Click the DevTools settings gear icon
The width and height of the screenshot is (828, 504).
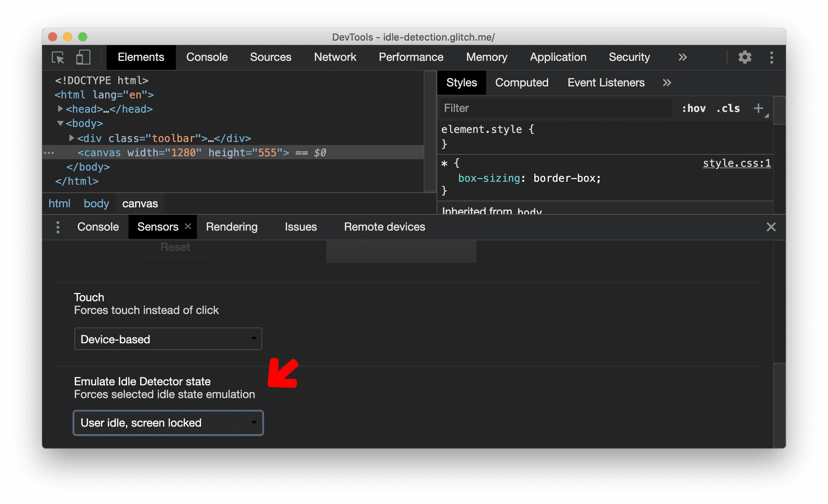(744, 57)
